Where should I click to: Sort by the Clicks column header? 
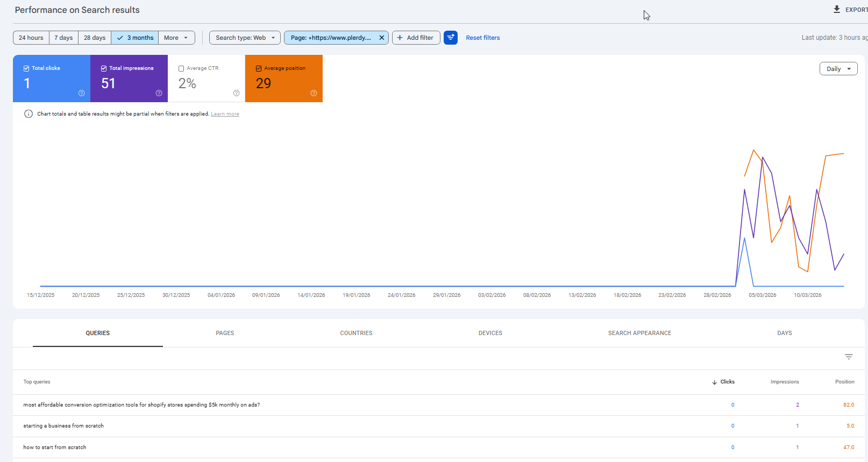tap(727, 382)
